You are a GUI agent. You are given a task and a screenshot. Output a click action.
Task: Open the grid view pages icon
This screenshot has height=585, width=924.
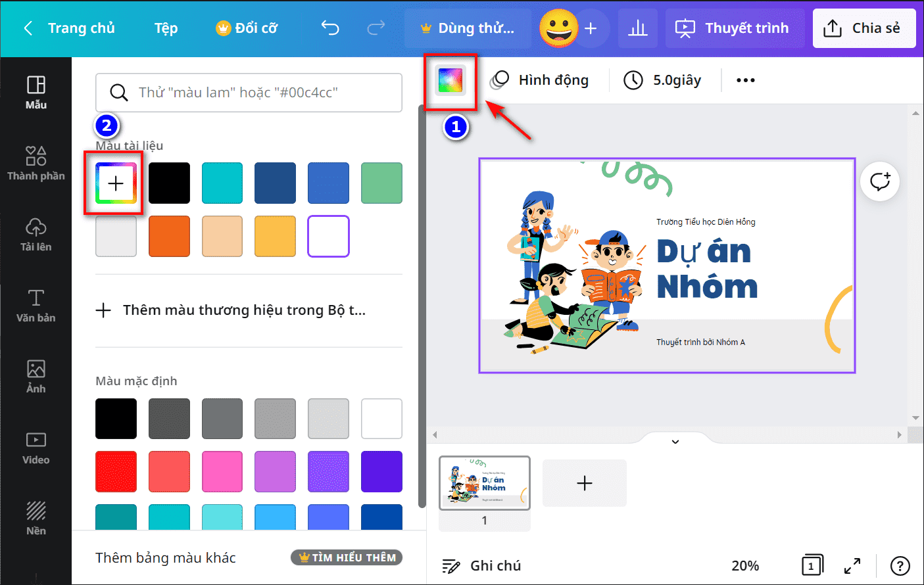812,565
